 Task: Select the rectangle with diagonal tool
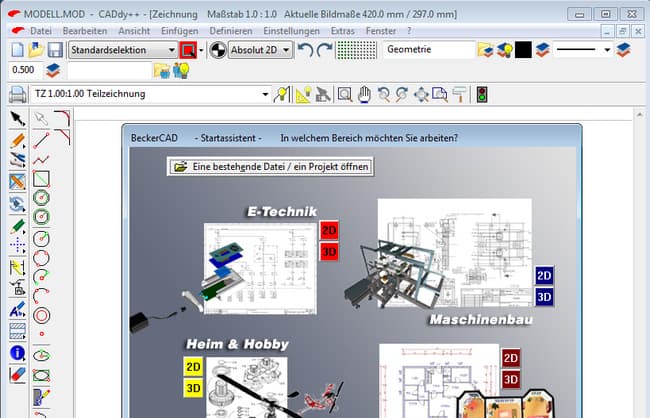(x=41, y=179)
